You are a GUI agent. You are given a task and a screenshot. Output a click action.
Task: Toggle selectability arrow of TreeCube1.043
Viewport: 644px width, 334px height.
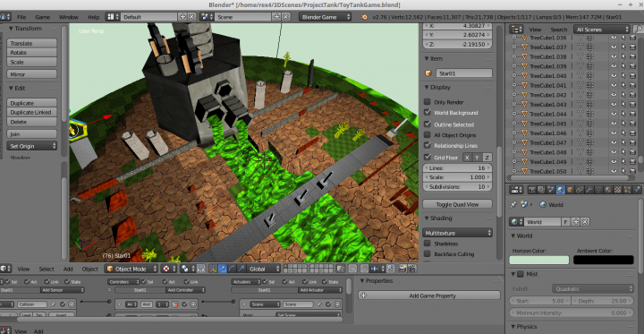click(x=623, y=104)
